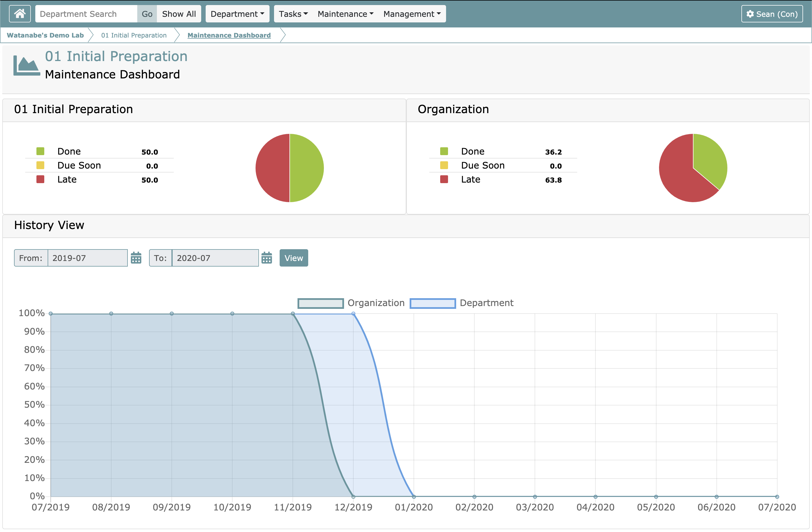This screenshot has height=532, width=812.
Task: Click the View history button
Action: [293, 258]
